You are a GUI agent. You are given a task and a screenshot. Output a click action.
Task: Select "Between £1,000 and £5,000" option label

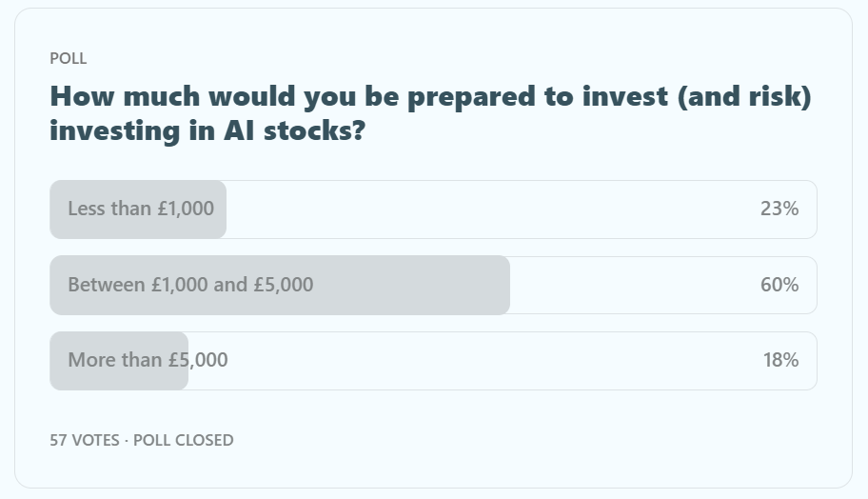(x=190, y=285)
